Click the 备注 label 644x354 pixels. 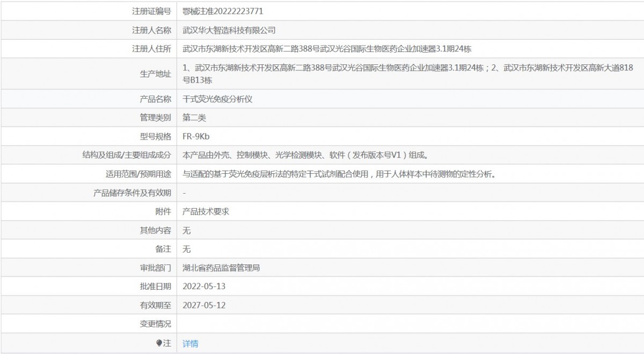pyautogui.click(x=163, y=249)
